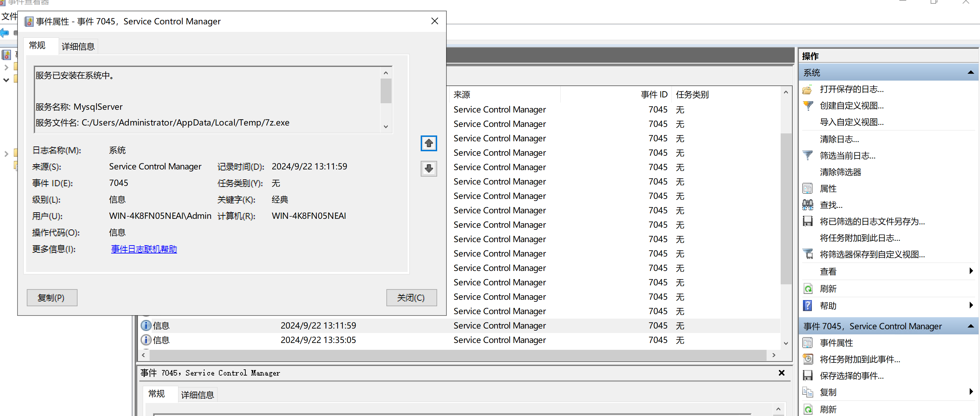Click the save filtered log file icon
This screenshot has height=416, width=980.
tap(807, 221)
